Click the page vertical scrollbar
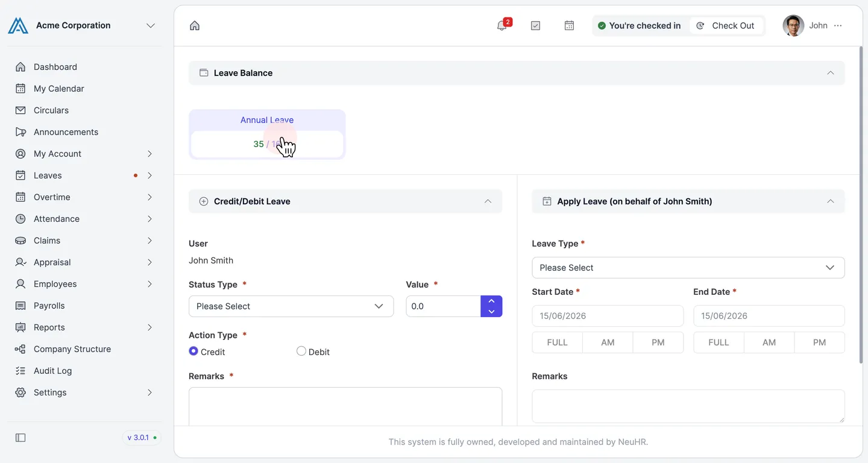This screenshot has width=868, height=463. [x=860, y=205]
